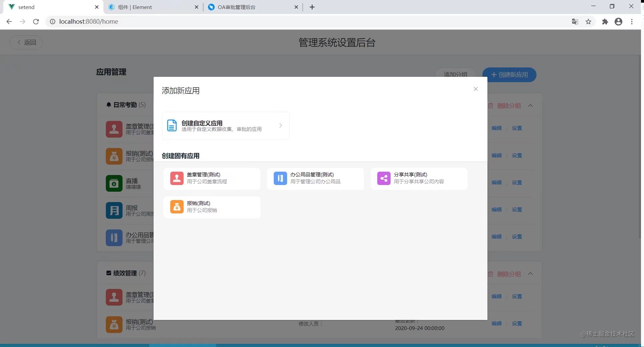This screenshot has width=644, height=347.
Task: Open Chrome three-dot menu
Action: (x=632, y=21)
